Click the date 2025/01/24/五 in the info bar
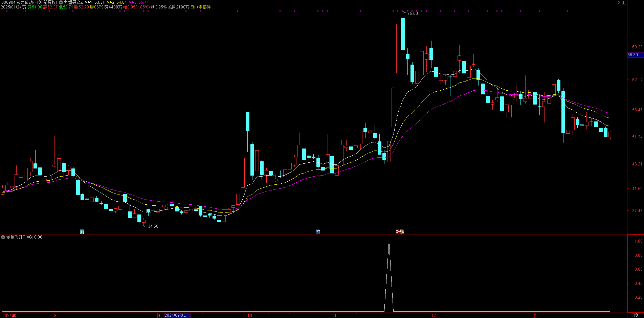644x318 pixels. (14, 7)
